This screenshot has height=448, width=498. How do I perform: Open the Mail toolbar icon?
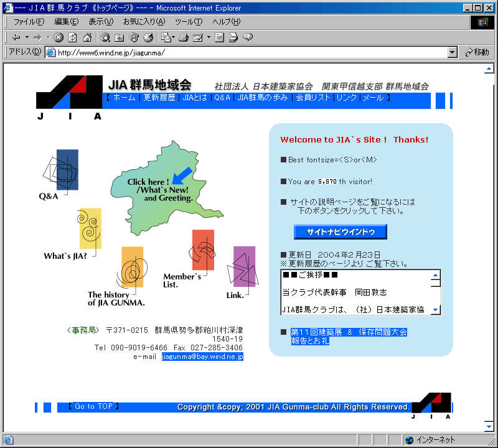166,37
